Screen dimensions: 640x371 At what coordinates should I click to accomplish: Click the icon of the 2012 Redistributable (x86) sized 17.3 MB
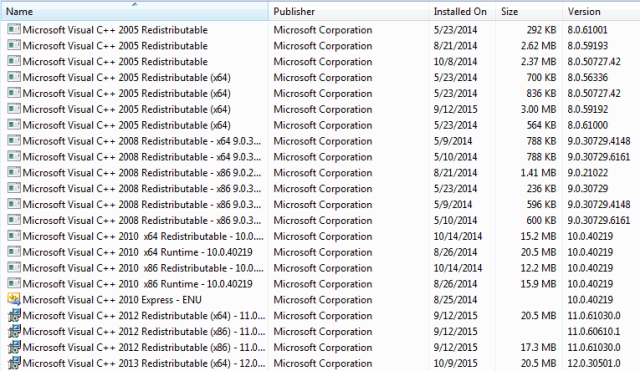tap(14, 347)
